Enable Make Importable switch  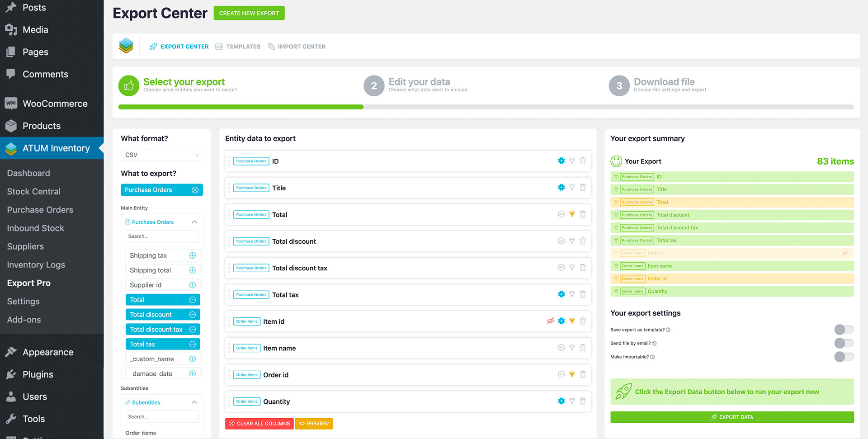[844, 357]
